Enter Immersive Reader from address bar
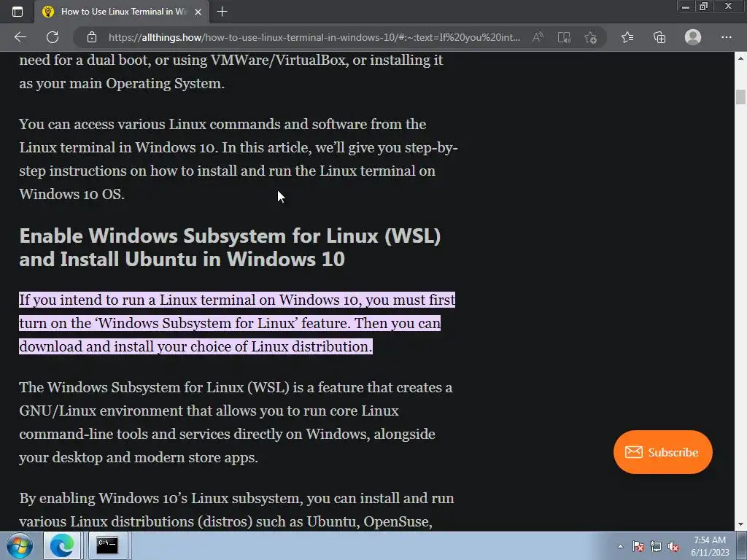The width and height of the screenshot is (747, 560). tap(564, 37)
